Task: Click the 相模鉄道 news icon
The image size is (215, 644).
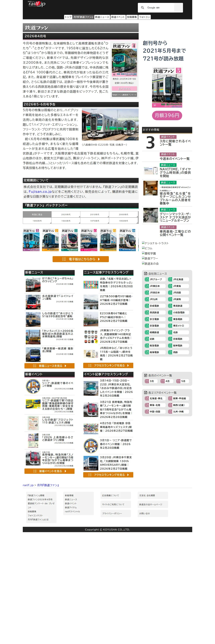Action: coord(147,333)
